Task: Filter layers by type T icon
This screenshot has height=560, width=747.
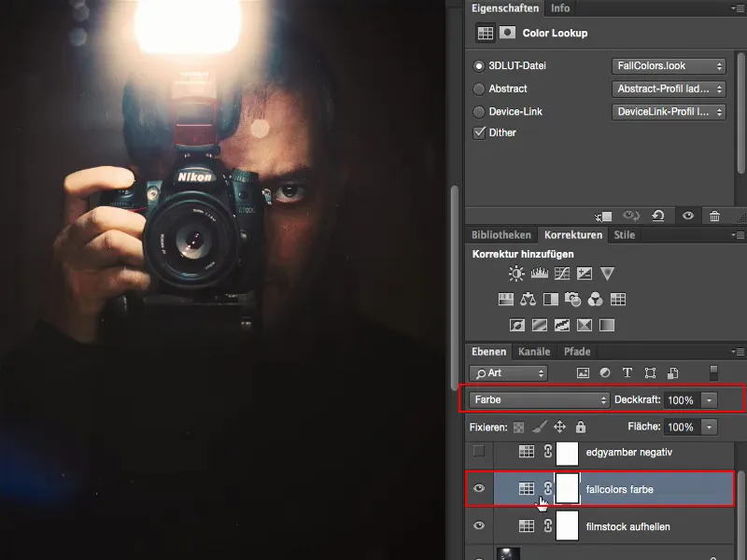Action: click(x=627, y=372)
